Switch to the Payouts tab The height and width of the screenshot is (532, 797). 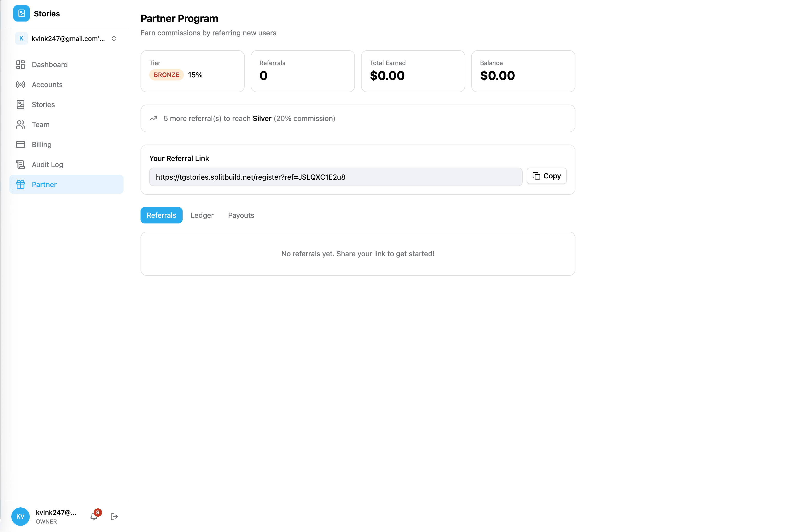coord(241,216)
